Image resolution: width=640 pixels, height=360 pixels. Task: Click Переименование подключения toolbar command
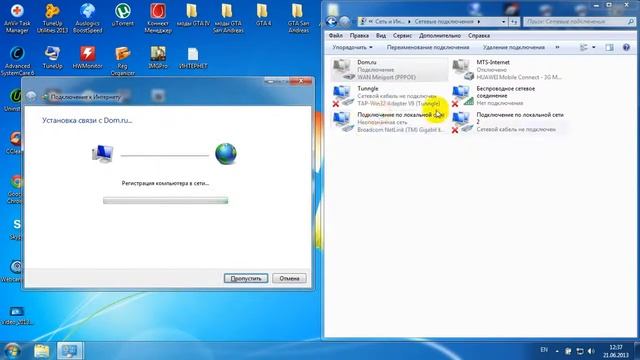[x=428, y=47]
